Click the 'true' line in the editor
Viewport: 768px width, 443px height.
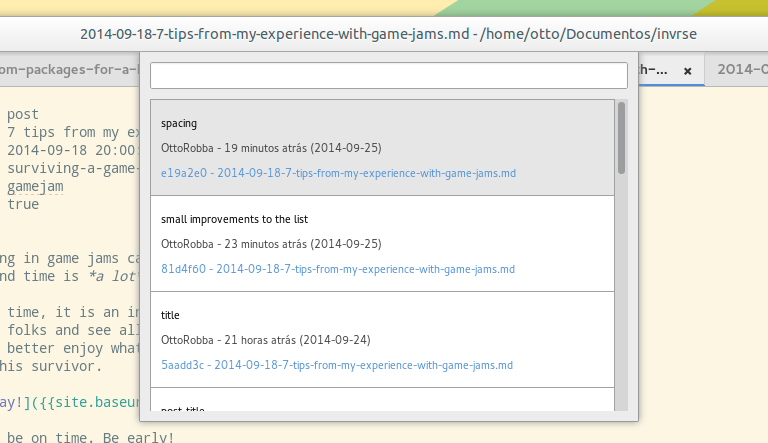point(23,204)
